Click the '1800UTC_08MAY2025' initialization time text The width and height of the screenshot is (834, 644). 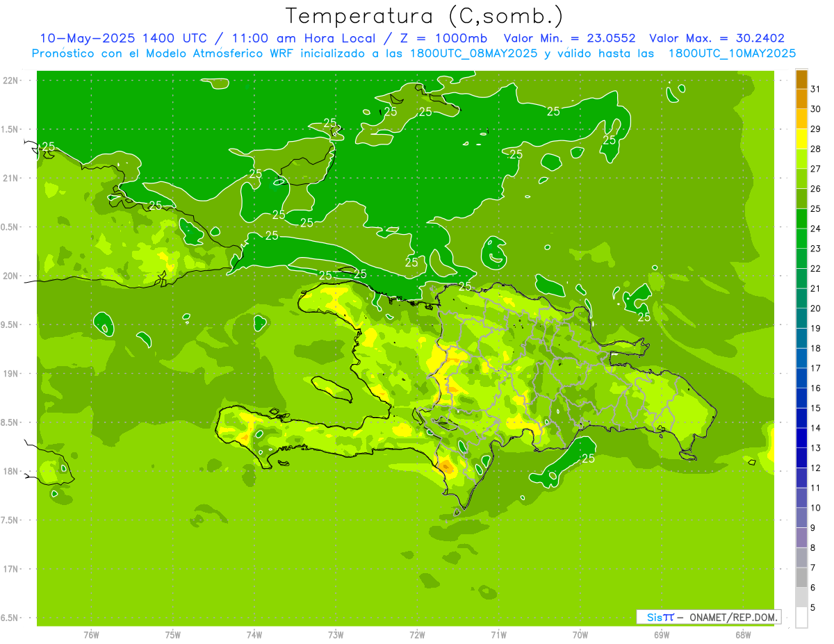coord(473,53)
